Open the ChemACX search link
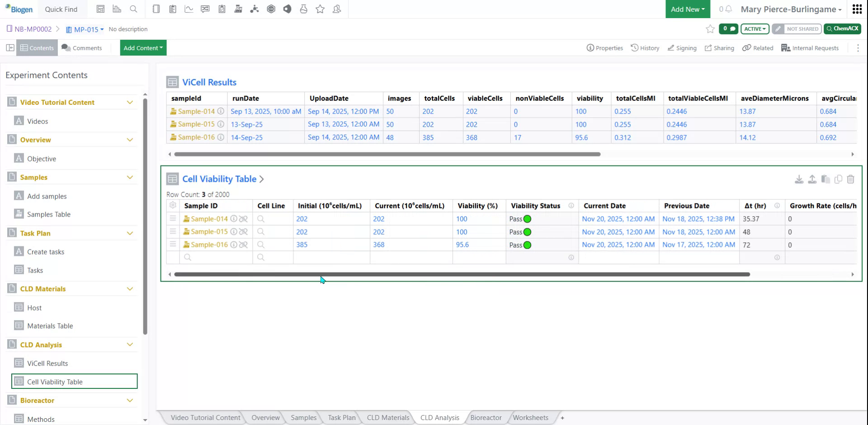Image resolution: width=868 pixels, height=425 pixels. coord(842,28)
